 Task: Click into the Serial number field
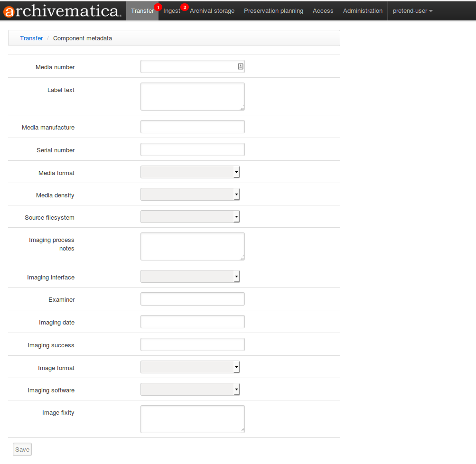point(192,150)
